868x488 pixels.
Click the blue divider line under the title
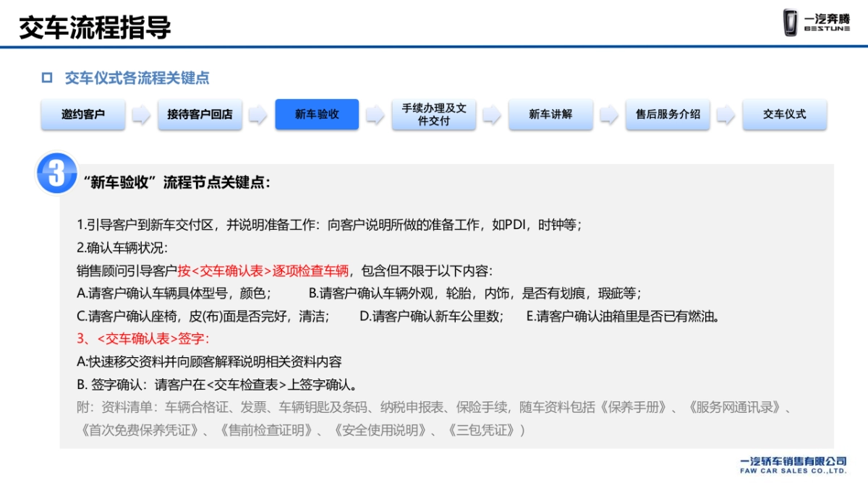tap(434, 47)
